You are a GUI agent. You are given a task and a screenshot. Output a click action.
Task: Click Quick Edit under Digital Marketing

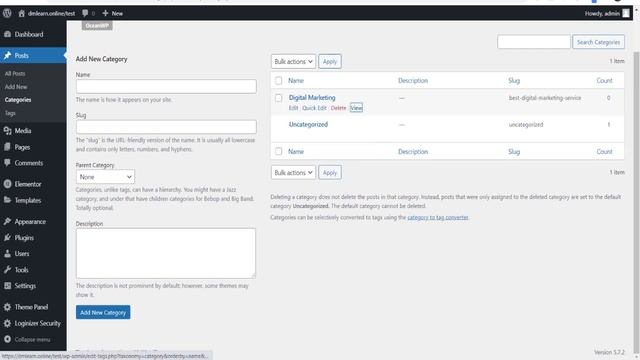coord(314,108)
